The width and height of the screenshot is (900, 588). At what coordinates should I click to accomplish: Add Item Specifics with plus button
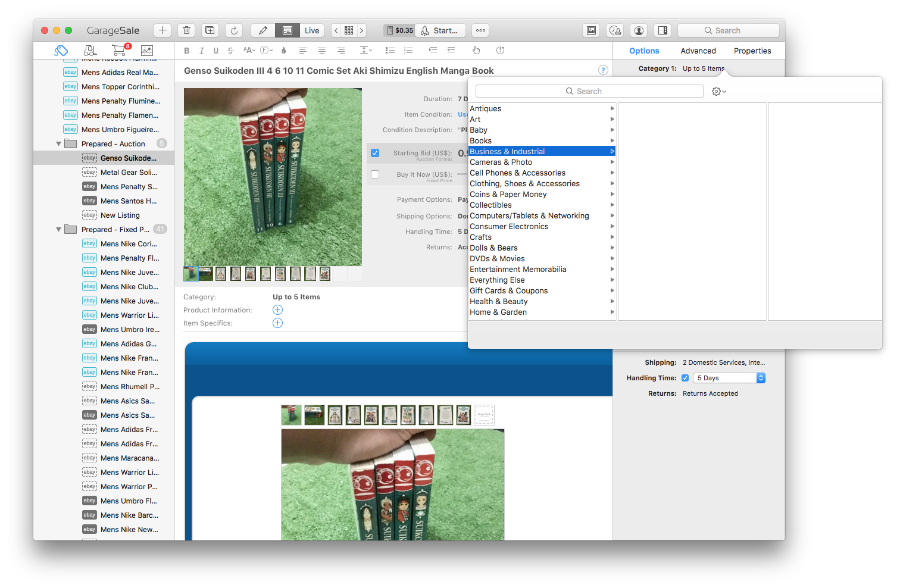click(x=277, y=323)
